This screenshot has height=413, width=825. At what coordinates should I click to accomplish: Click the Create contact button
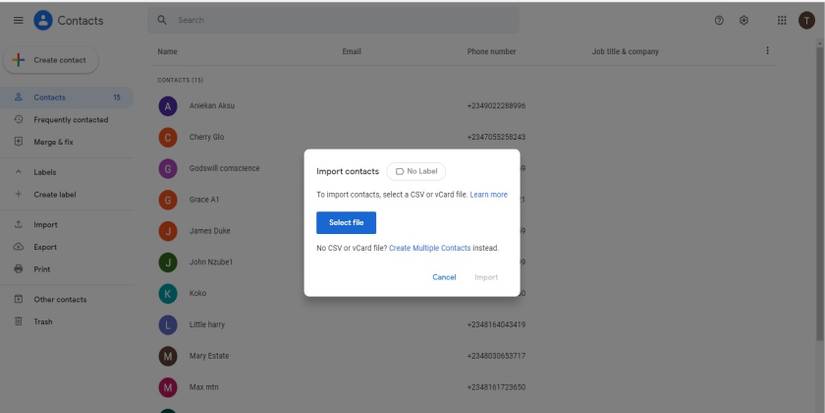[x=49, y=60]
